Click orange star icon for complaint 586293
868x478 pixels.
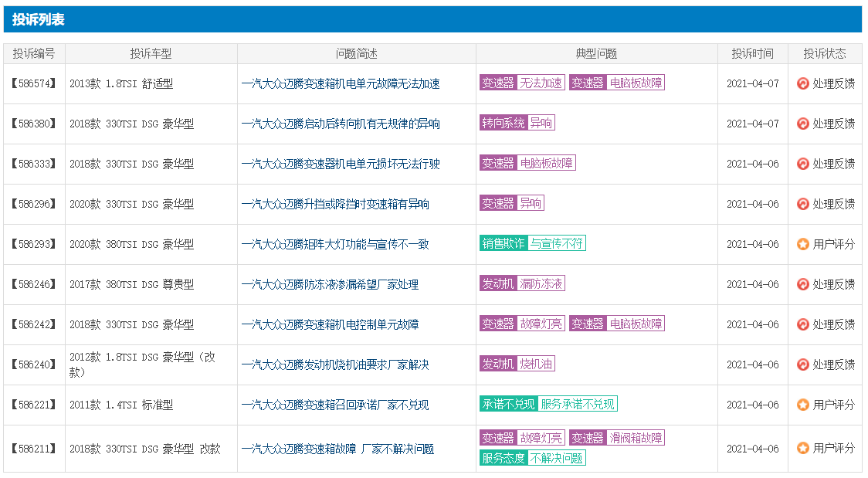click(x=802, y=244)
